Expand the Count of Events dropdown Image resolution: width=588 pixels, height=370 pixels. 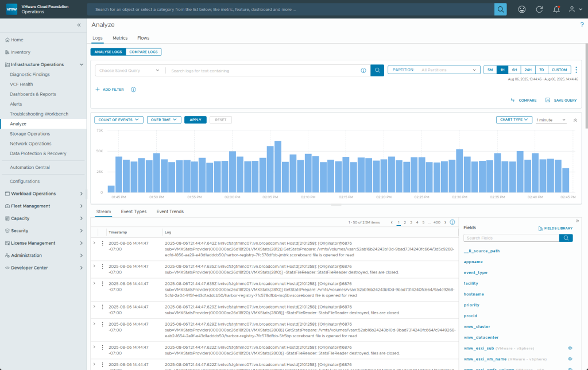[119, 120]
